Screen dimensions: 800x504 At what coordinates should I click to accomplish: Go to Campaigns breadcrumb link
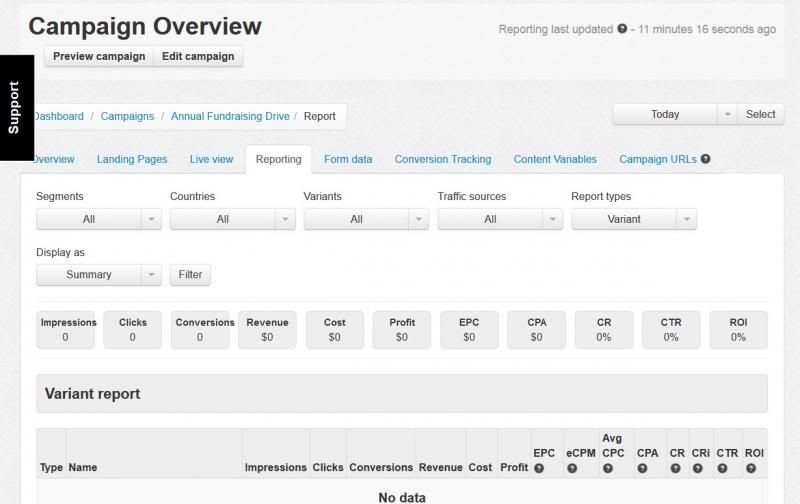tap(127, 116)
